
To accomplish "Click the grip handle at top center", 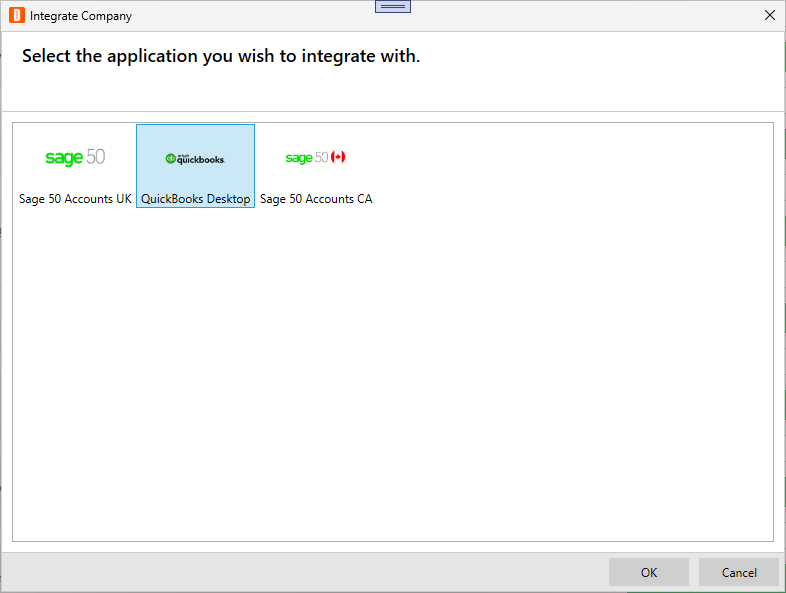I will (393, 7).
